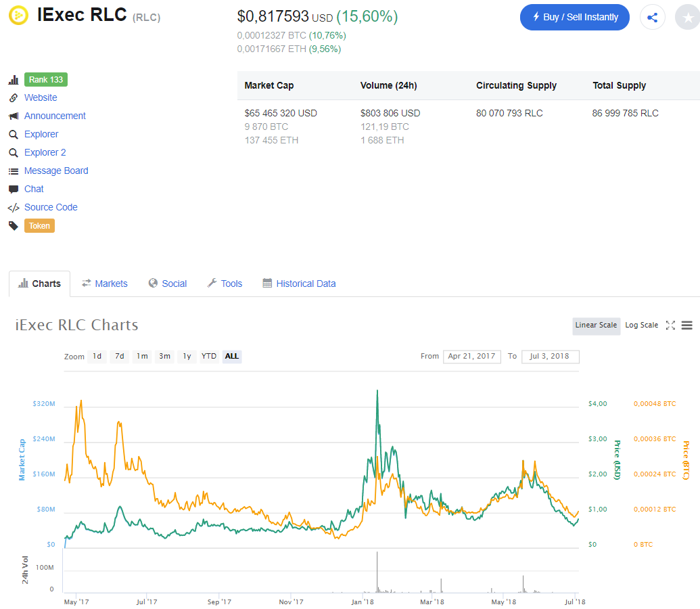Click the Market Cap column header
Image resolution: width=700 pixels, height=609 pixels.
(269, 85)
